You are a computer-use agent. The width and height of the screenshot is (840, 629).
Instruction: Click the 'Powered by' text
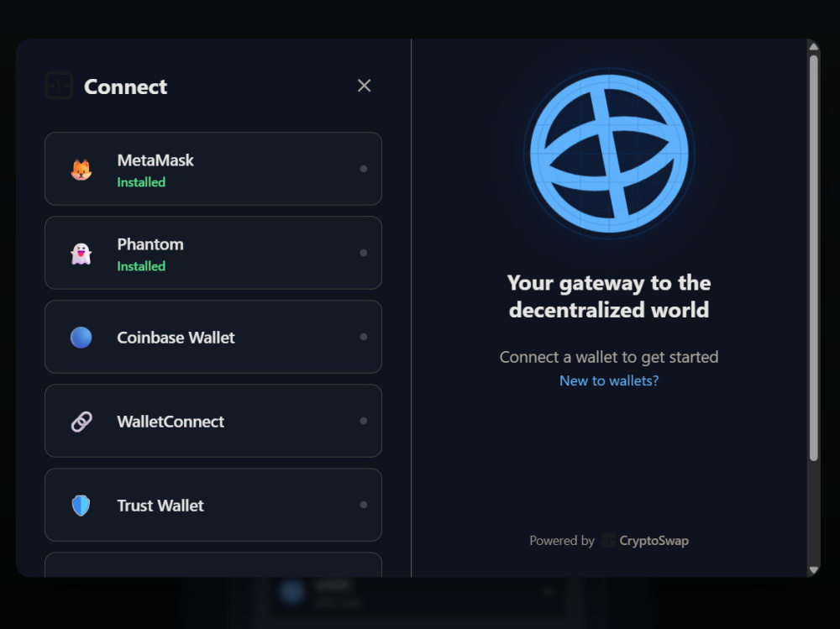coord(562,541)
